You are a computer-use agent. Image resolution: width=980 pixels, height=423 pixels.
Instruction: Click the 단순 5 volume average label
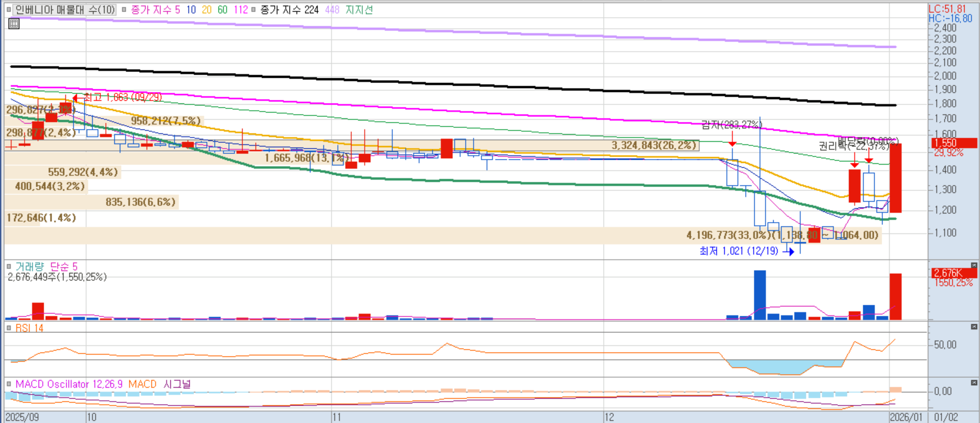[64, 266]
